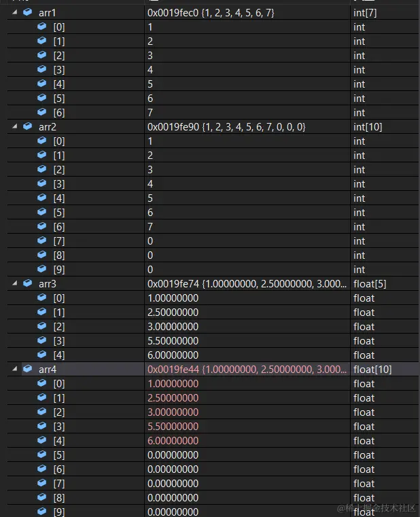Select arr2 element [6] row label
The image size is (420, 517).
[x=59, y=226]
